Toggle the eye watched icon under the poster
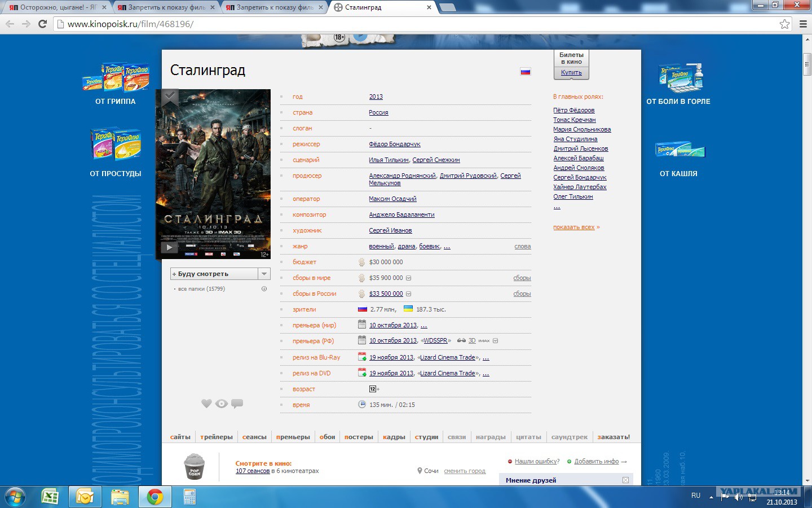The image size is (812, 508). 222,404
